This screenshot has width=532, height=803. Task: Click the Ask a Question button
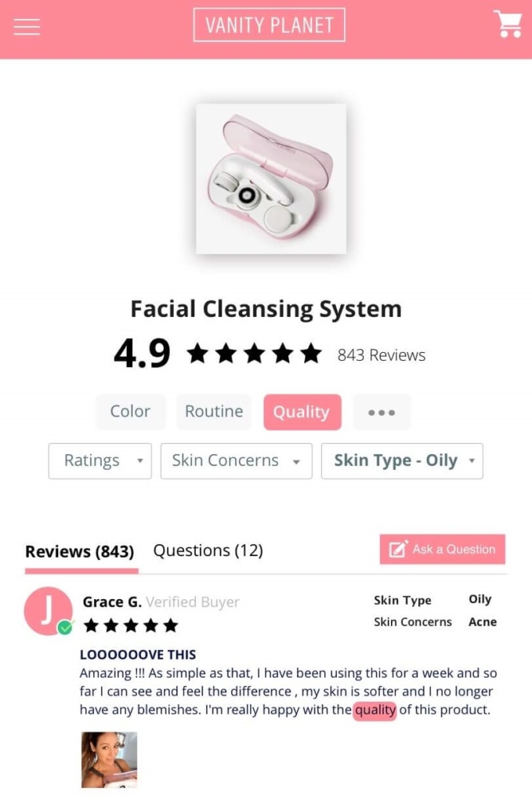tap(443, 549)
